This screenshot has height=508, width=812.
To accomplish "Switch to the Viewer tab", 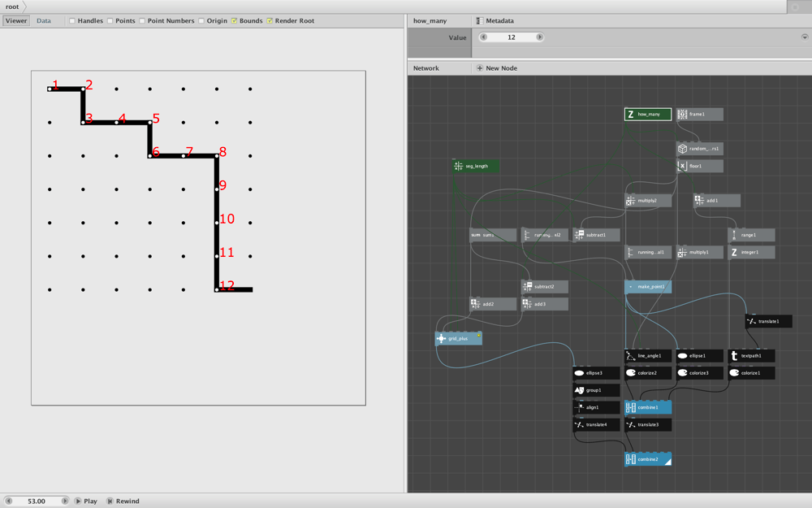I will (x=16, y=21).
